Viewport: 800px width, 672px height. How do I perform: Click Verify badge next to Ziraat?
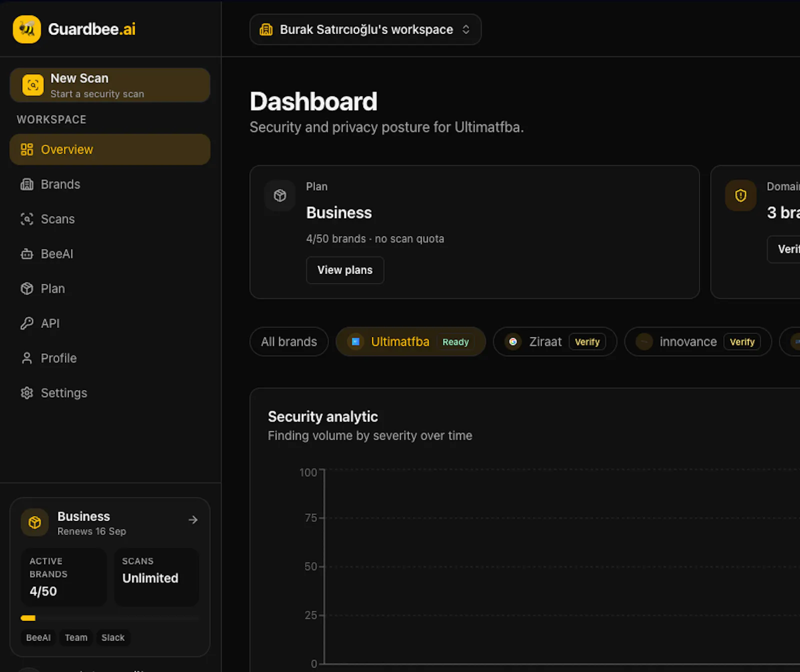(587, 342)
